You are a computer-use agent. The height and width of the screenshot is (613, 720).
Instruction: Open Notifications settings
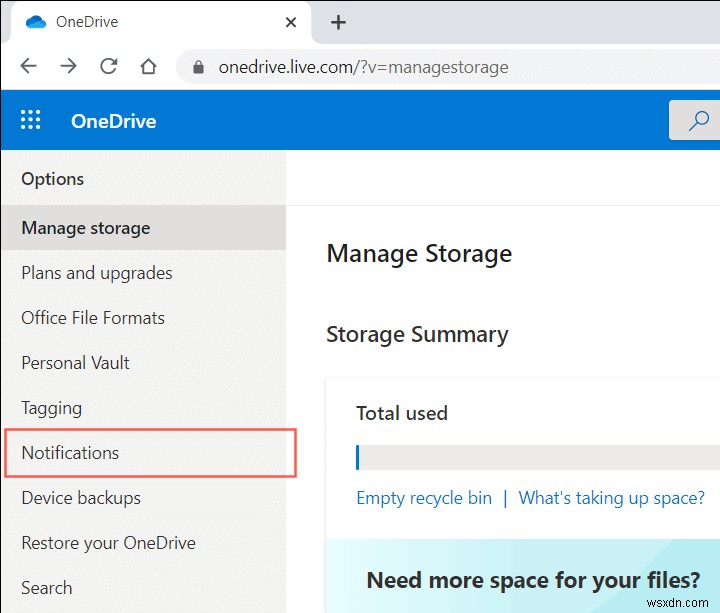144,453
